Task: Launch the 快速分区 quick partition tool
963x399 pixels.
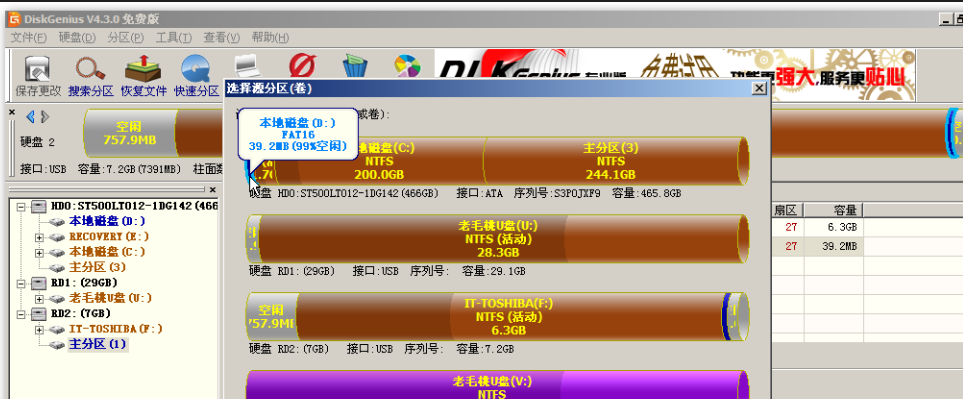Action: pos(197,77)
